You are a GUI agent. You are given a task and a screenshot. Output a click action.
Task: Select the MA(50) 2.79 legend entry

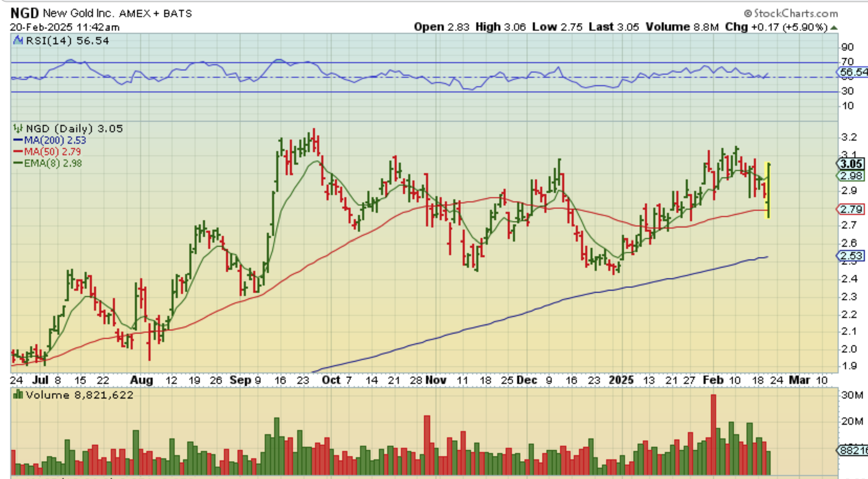click(x=52, y=152)
